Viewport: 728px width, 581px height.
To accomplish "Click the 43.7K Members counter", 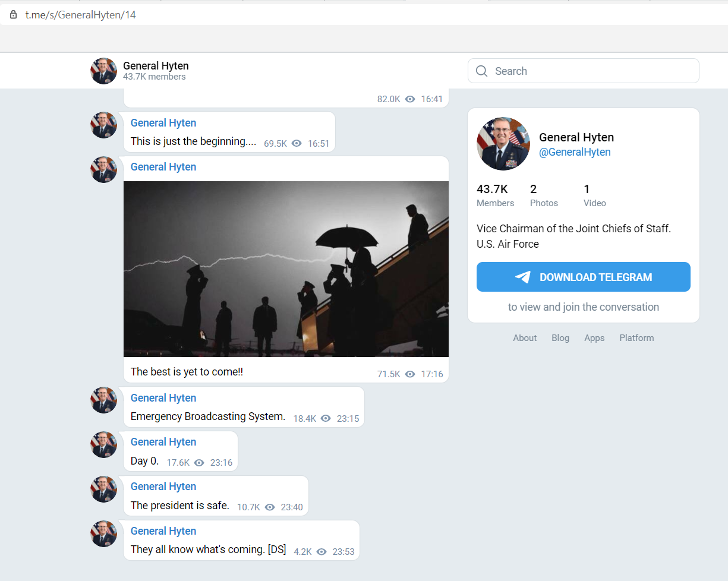I will coord(495,195).
